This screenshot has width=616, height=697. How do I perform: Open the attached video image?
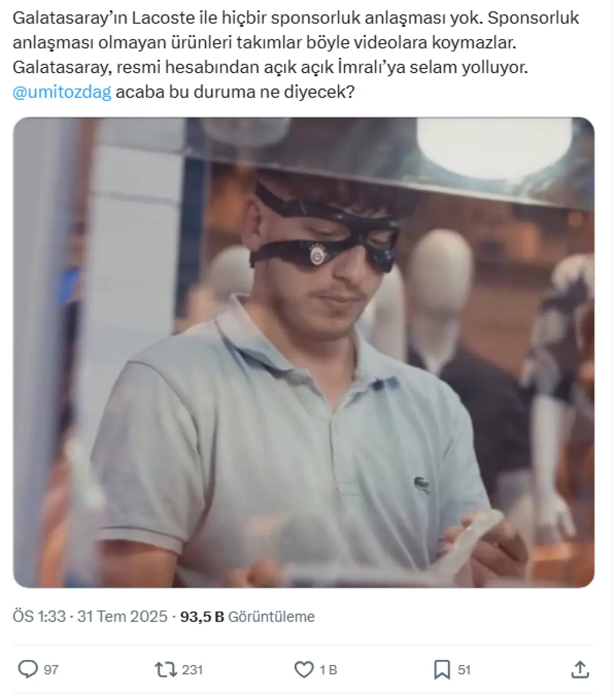[304, 352]
